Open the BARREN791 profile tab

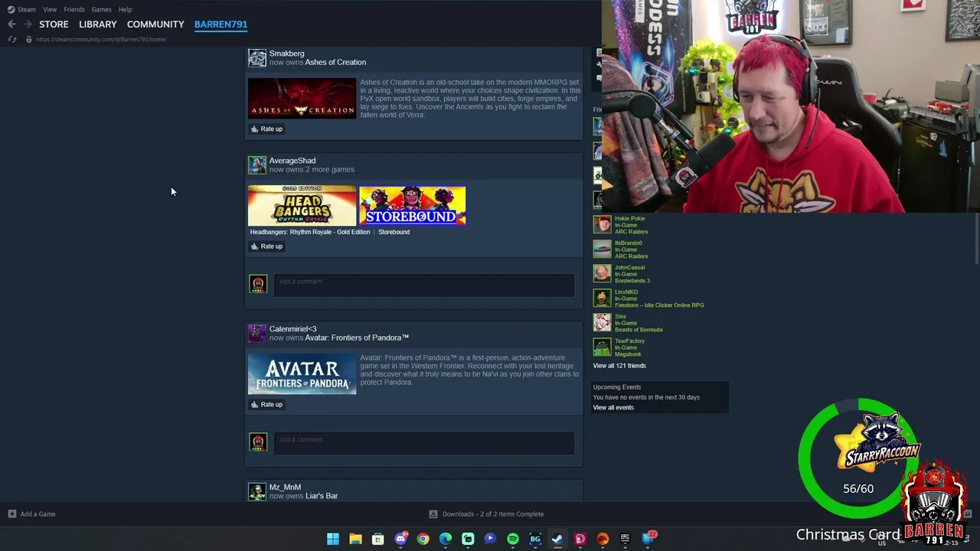(220, 24)
